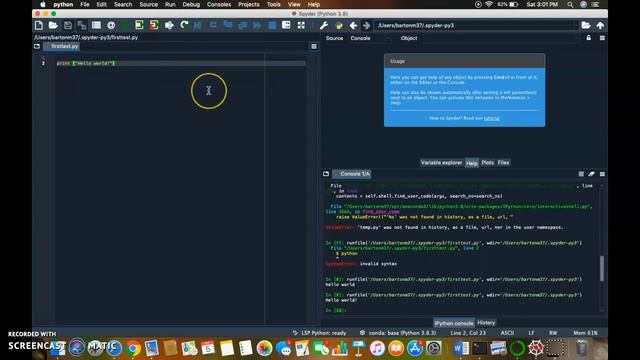Run the current cell
The height and width of the screenshot is (360, 640).
point(139,25)
